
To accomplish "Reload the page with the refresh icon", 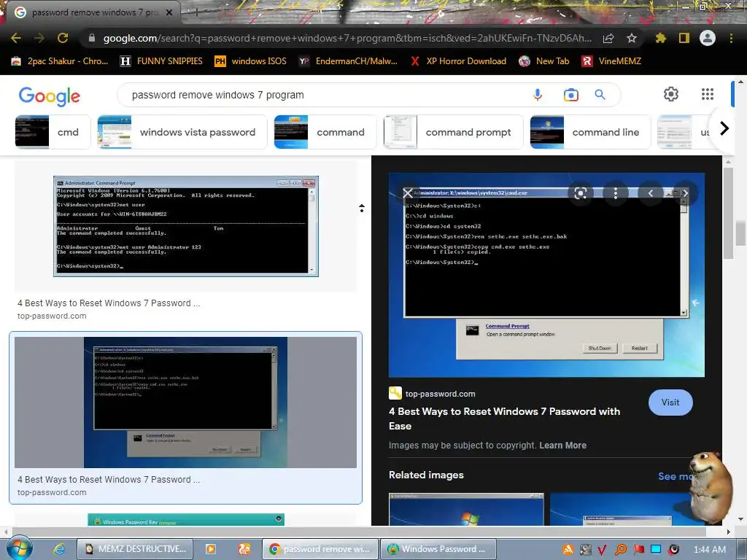I will (x=63, y=38).
